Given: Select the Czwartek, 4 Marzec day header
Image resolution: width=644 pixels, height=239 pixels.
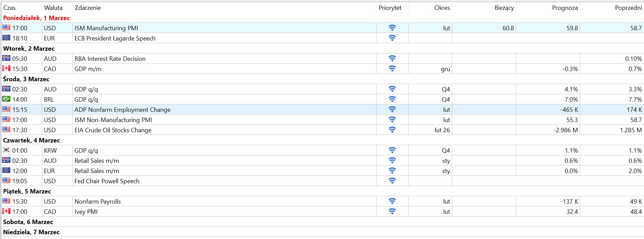Looking at the screenshot, I should 31,140.
